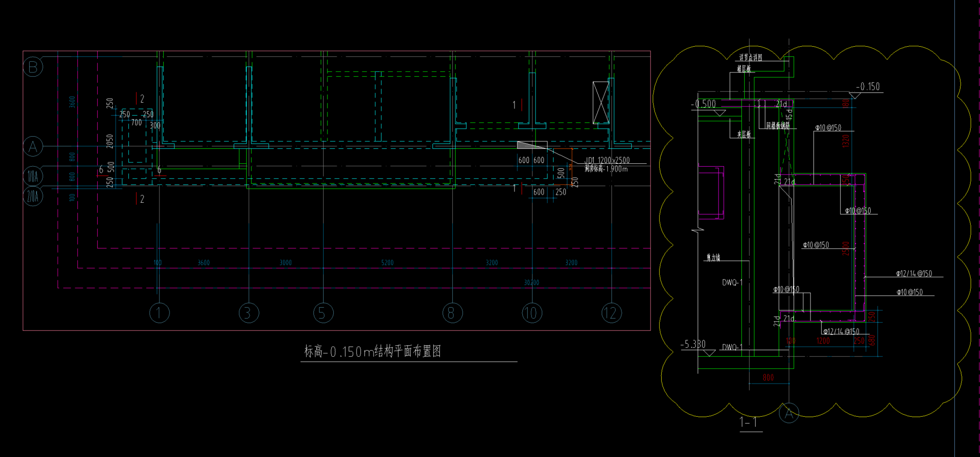Select the left section marker 6
Viewport: 980px width, 457px height.
pos(101,170)
